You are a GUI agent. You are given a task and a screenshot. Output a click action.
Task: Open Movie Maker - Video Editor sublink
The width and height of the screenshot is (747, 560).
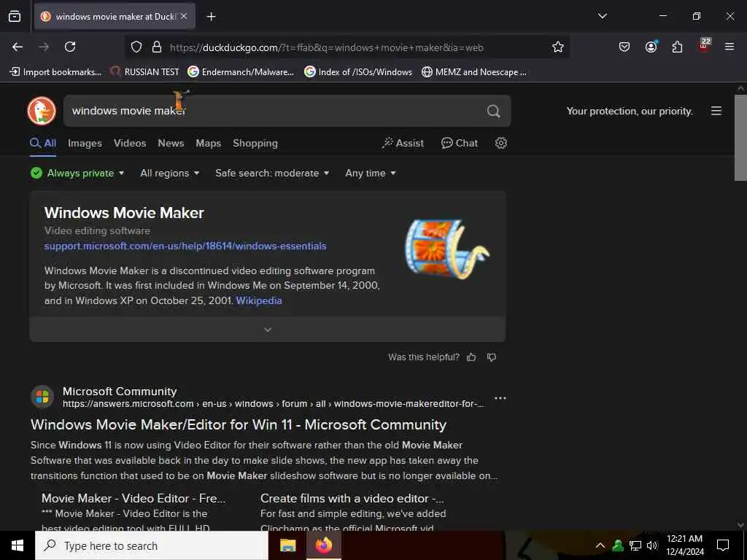133,498
